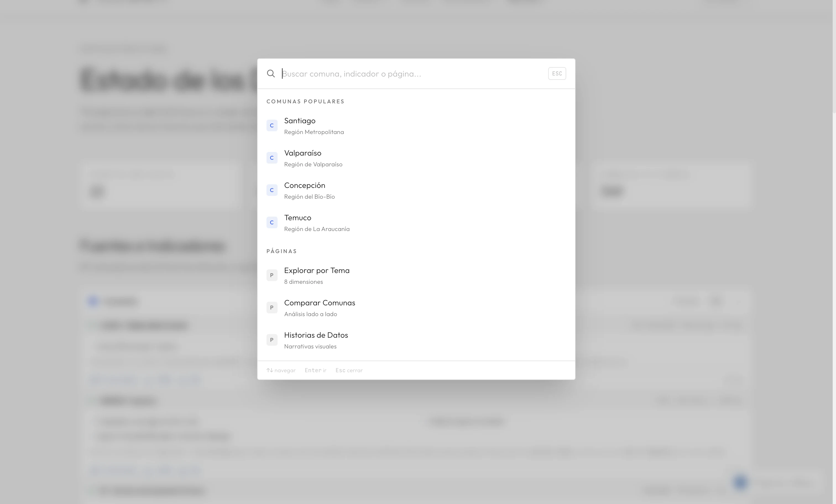Click the C badge icon beside Santiago
Screen dimensions: 836x504
272,125
